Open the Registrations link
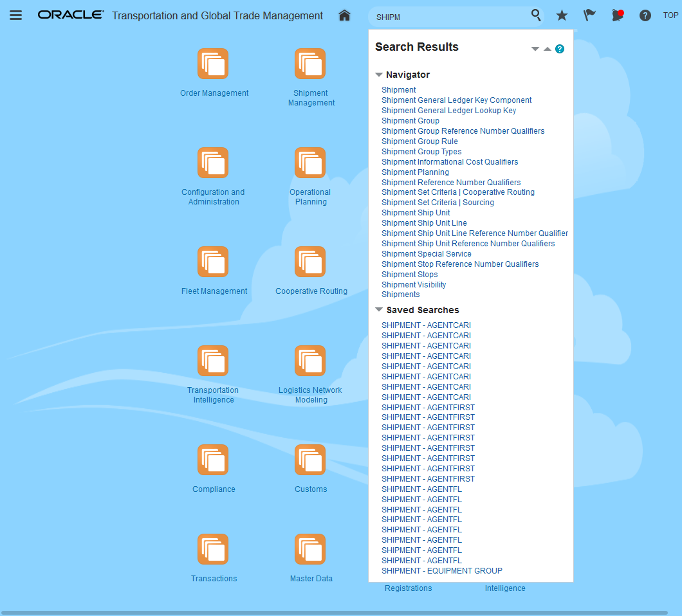The image size is (682, 616). [x=408, y=588]
